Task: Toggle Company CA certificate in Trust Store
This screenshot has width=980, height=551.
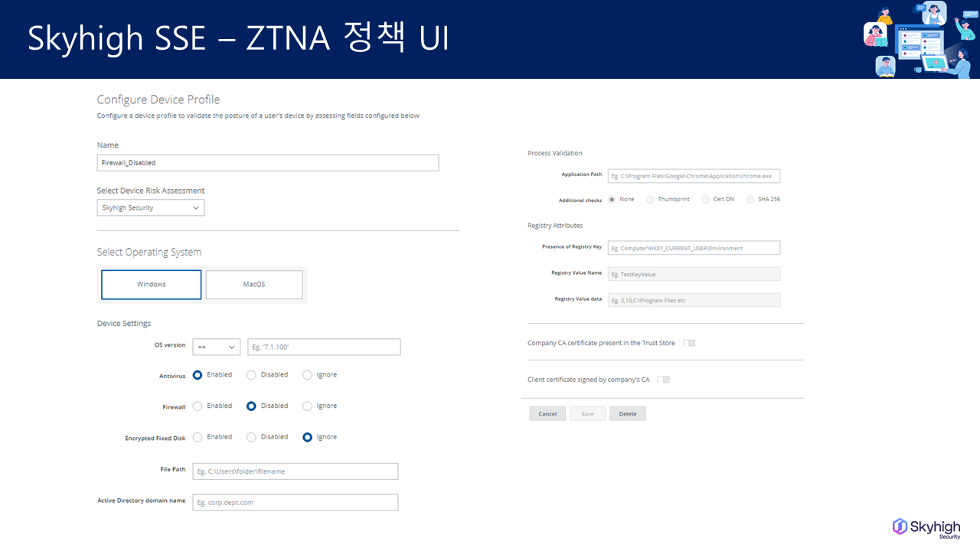Action: [688, 343]
